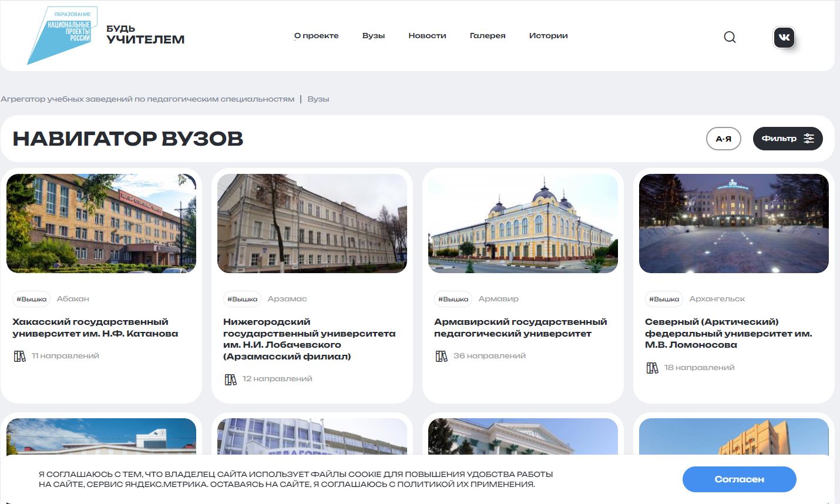Click the Арзамас city label

coord(287,299)
